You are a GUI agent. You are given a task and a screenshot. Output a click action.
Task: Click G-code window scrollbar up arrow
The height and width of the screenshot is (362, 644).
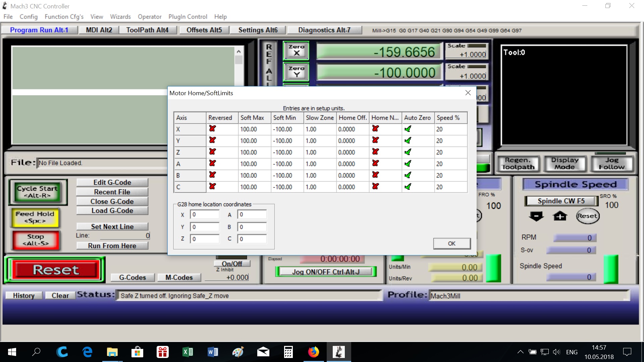tap(238, 52)
